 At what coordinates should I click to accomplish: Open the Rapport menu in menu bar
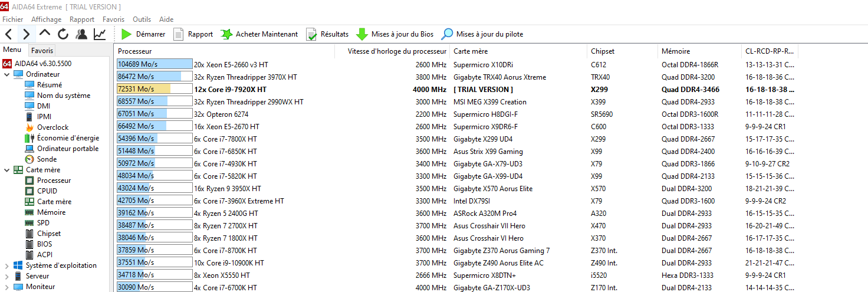pyautogui.click(x=82, y=19)
